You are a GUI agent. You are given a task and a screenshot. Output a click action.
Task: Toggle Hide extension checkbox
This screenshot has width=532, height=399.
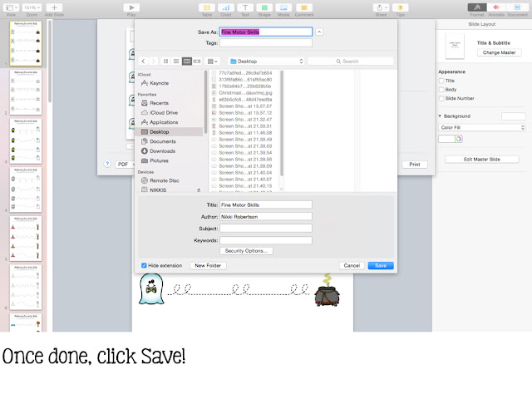point(144,265)
